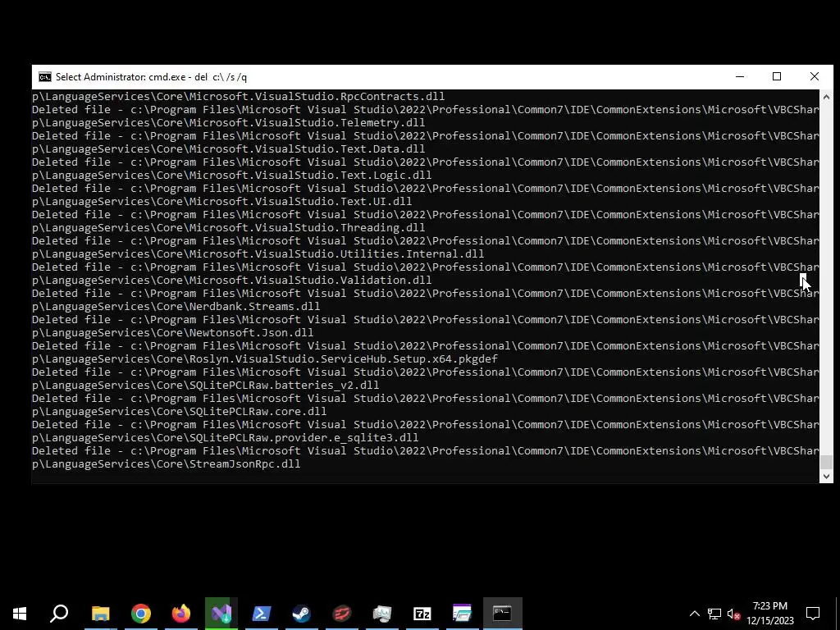Open the Action Center notifications icon
Image resolution: width=840 pixels, height=630 pixels.
point(813,614)
